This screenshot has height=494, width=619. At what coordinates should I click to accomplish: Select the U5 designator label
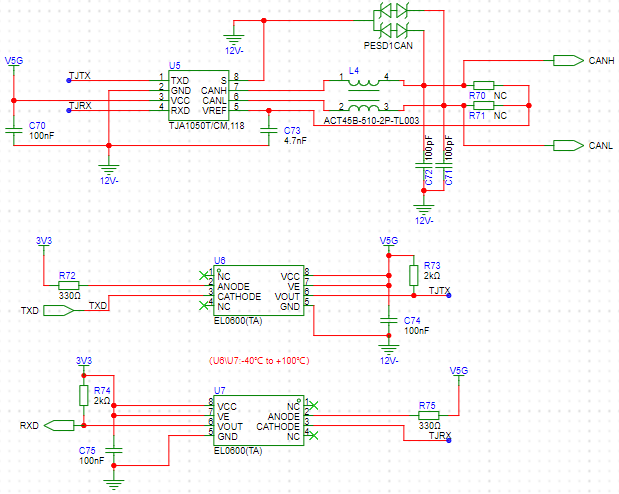click(174, 66)
